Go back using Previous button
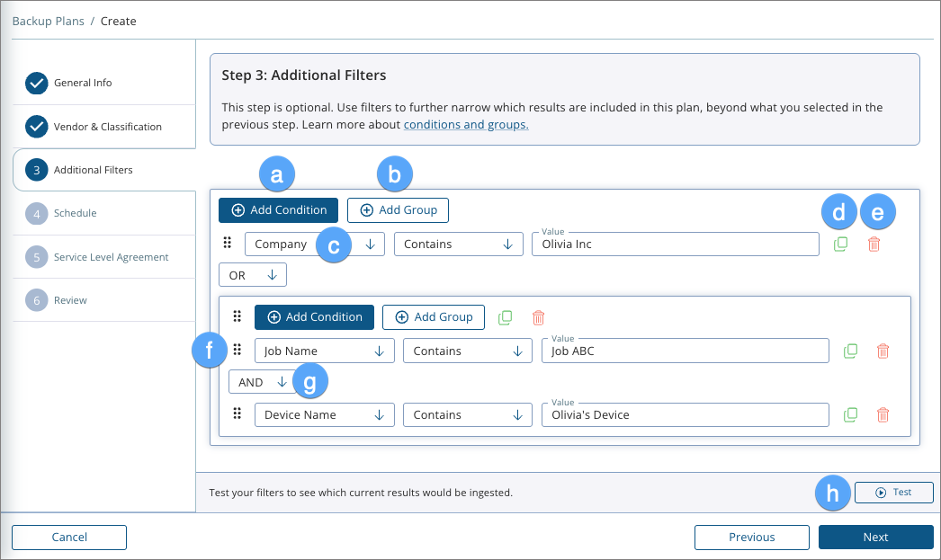941x560 pixels. (x=751, y=537)
